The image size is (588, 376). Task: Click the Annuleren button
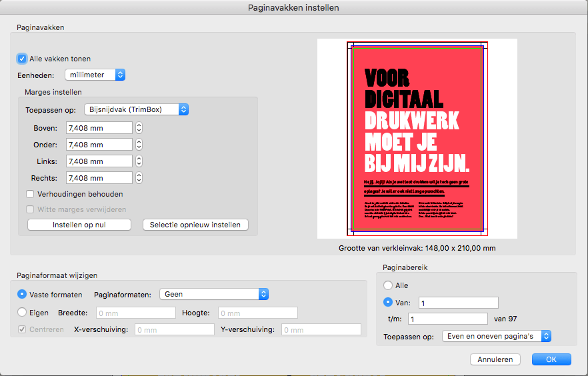(495, 359)
